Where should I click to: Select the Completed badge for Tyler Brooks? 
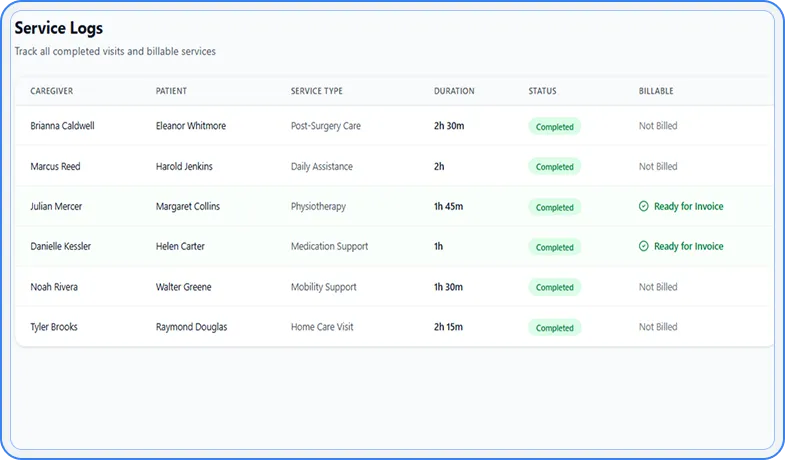click(554, 328)
